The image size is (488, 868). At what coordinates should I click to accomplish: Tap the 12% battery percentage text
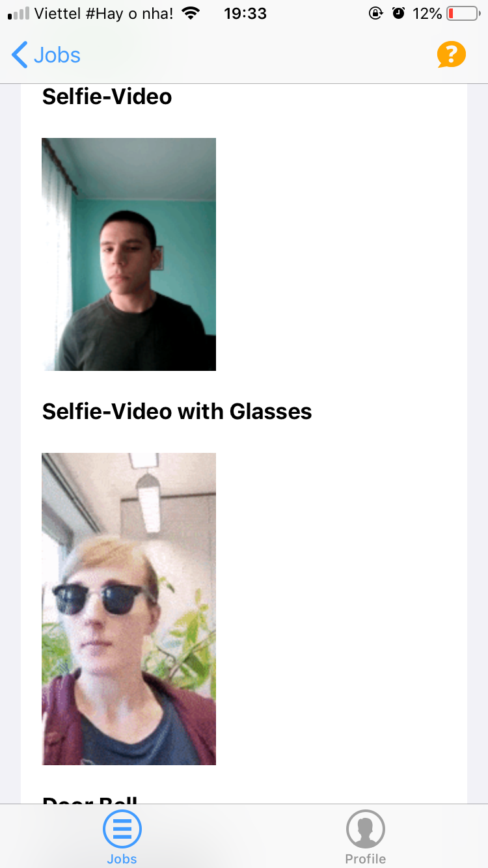tap(427, 13)
